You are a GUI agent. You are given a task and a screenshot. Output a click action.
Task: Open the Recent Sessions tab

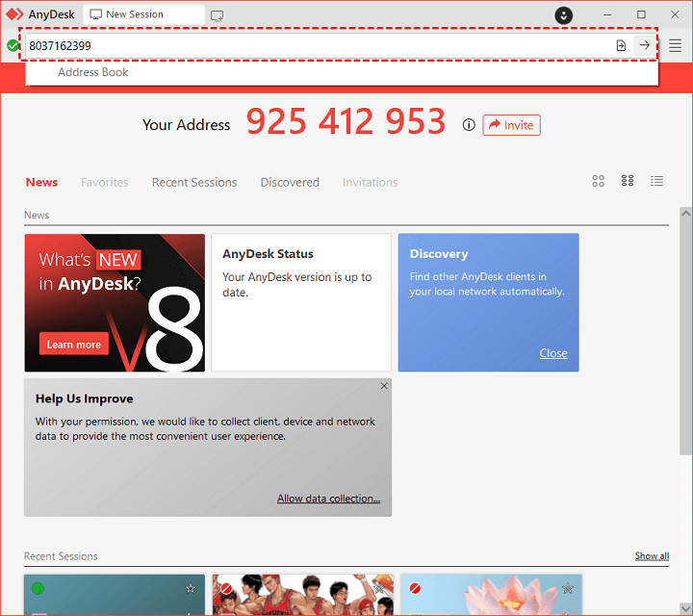pos(194,182)
